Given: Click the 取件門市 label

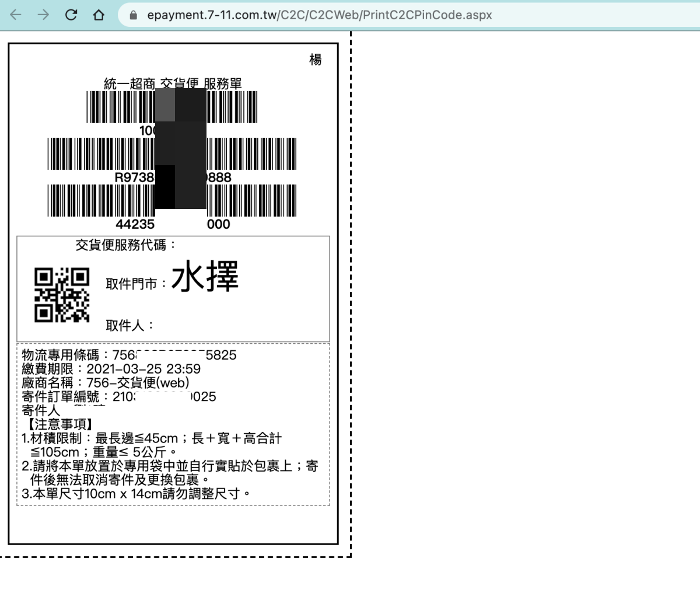Looking at the screenshot, I should [136, 284].
